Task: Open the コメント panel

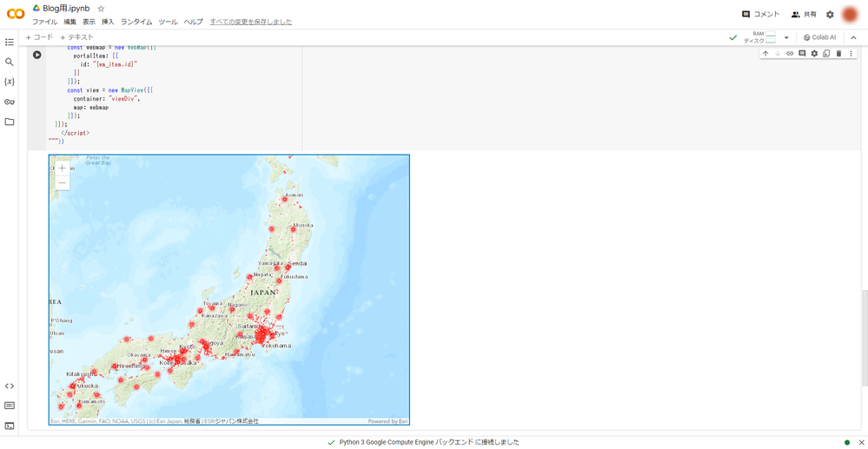Action: click(760, 15)
